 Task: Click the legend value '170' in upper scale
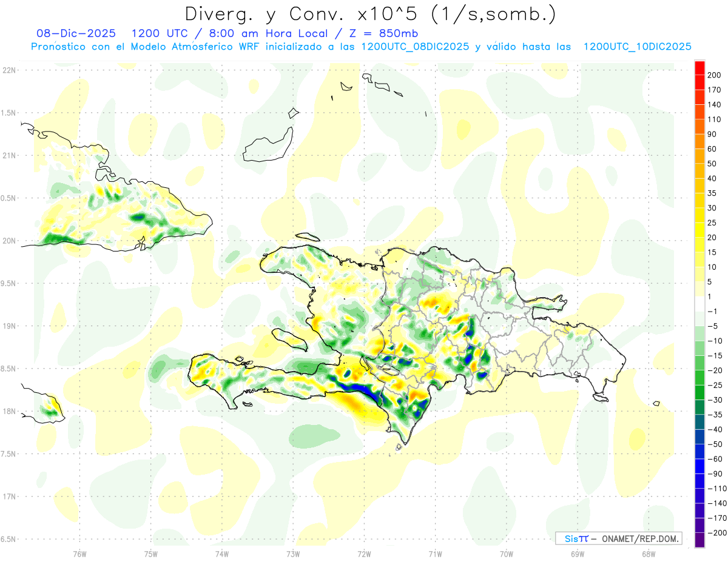pos(715,90)
